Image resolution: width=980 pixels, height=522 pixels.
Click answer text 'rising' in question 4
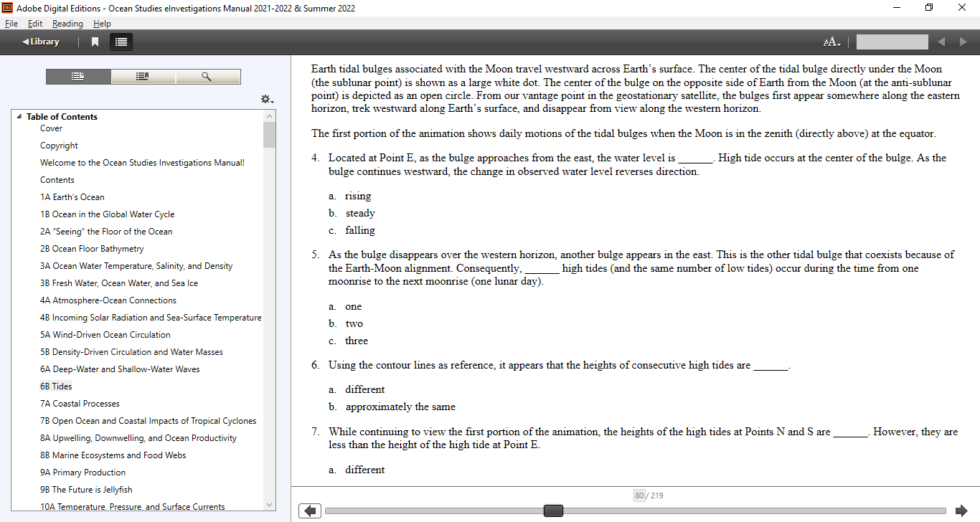(358, 196)
